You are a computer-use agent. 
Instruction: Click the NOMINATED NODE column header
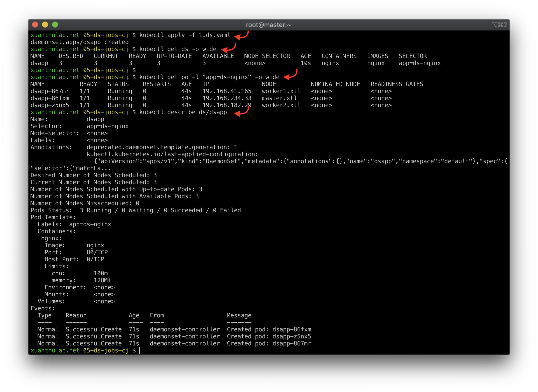pyautogui.click(x=335, y=84)
